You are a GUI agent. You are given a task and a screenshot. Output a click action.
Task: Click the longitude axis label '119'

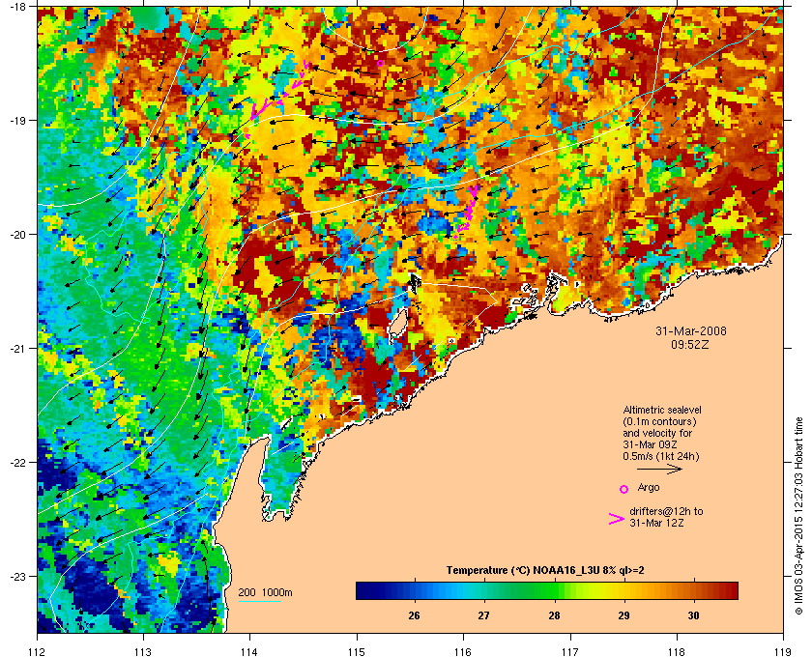783,651
